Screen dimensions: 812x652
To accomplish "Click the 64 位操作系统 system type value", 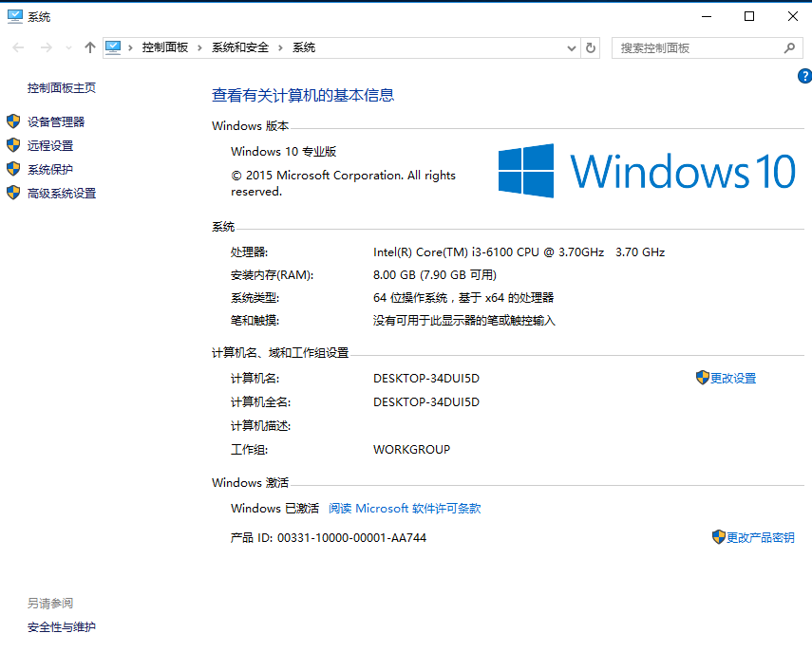I will [x=463, y=298].
